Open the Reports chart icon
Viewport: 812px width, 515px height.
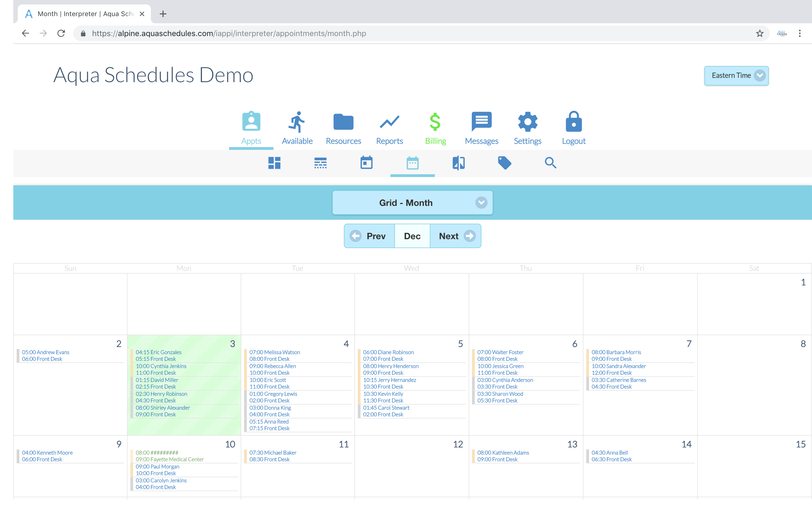389,122
